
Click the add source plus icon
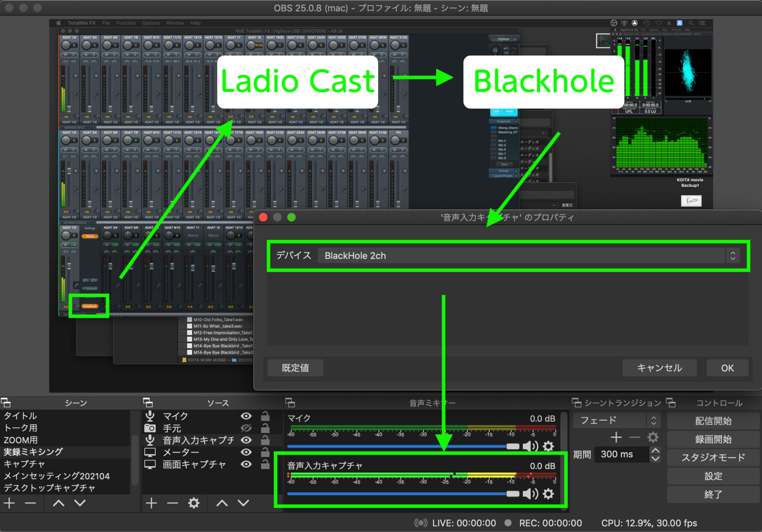[151, 503]
